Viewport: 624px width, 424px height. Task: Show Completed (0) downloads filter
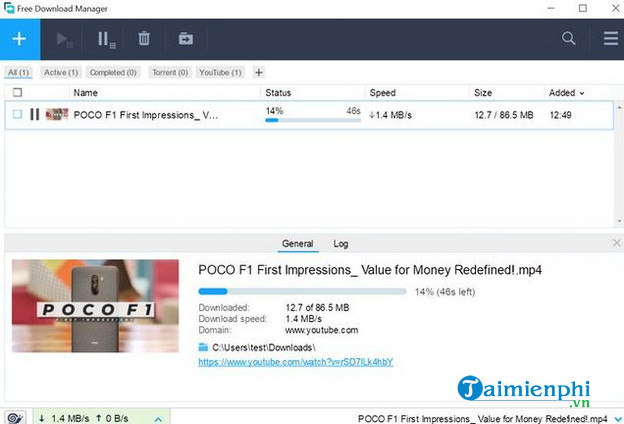[113, 72]
